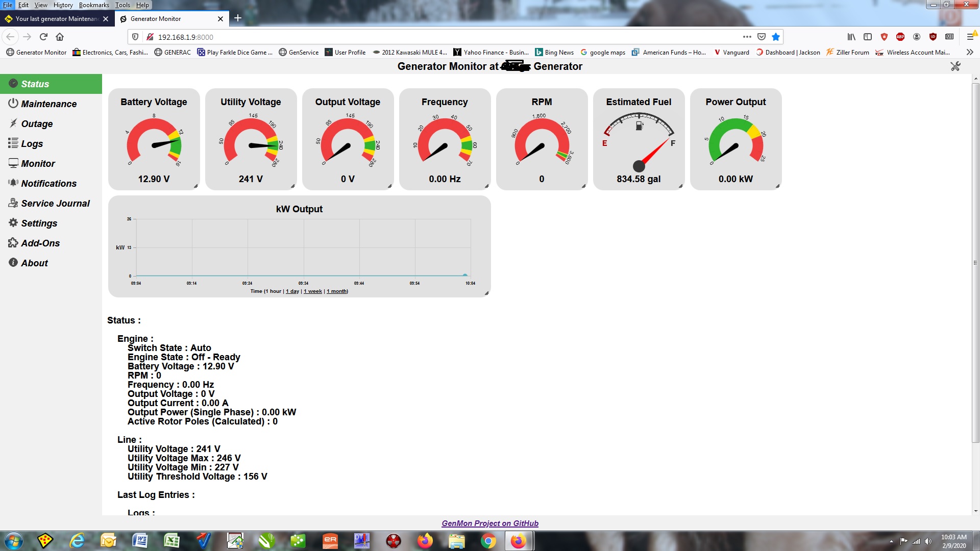Viewport: 980px width, 551px height.
Task: Click the address bar URL field
Action: (439, 37)
